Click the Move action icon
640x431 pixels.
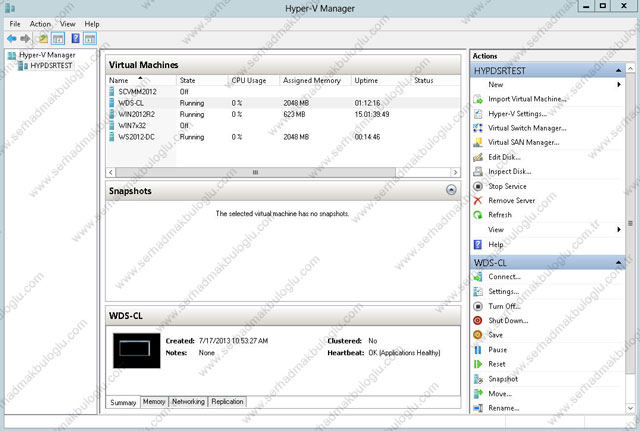478,393
